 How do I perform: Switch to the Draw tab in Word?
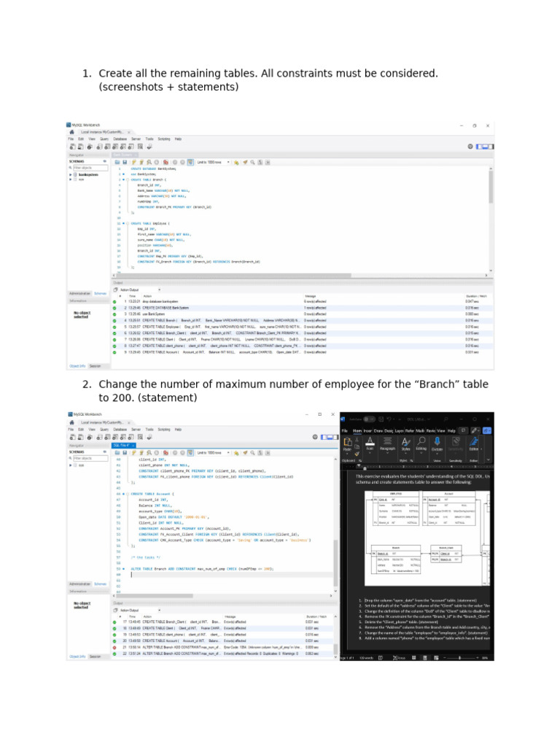[379, 430]
